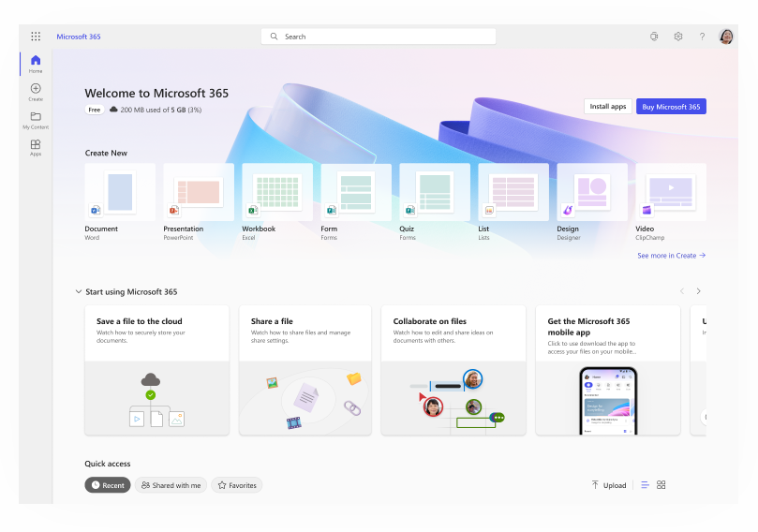Click the Install apps button

[607, 107]
